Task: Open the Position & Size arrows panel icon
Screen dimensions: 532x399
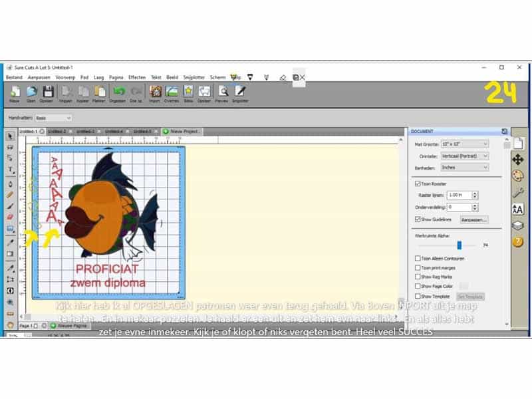Action: click(x=518, y=159)
